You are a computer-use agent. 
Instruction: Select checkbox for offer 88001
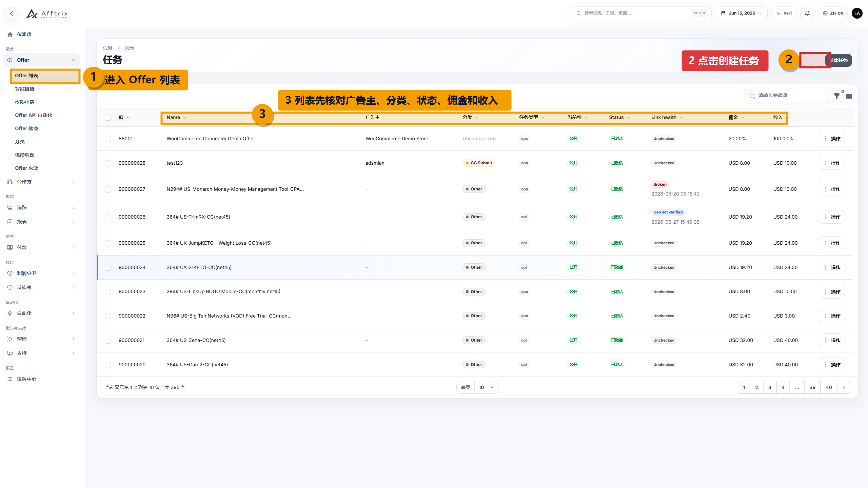point(108,139)
